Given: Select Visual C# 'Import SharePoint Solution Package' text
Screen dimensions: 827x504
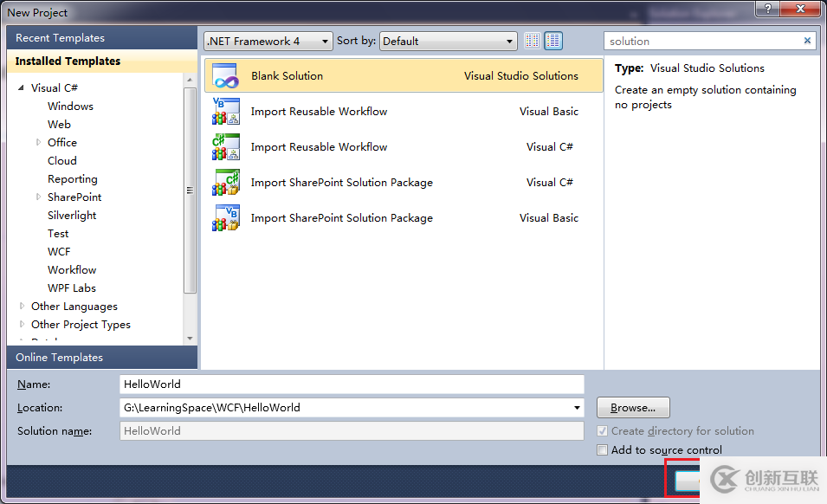Looking at the screenshot, I should click(342, 183).
